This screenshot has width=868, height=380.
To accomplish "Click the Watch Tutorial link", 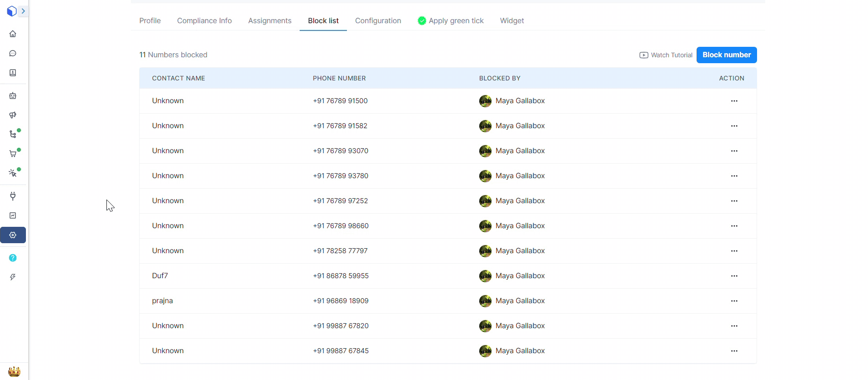I will [x=666, y=55].
